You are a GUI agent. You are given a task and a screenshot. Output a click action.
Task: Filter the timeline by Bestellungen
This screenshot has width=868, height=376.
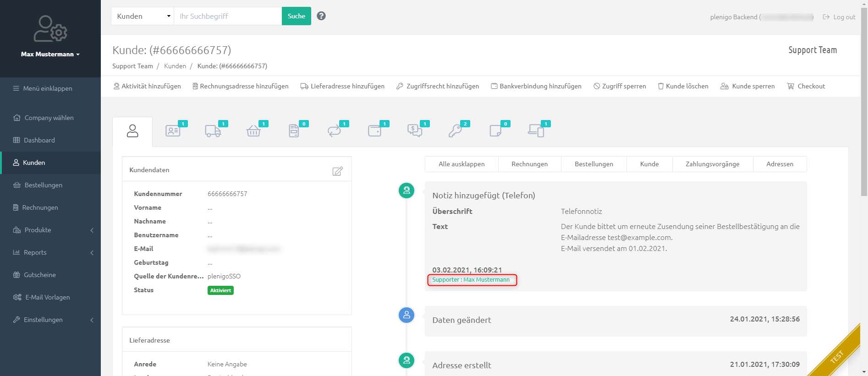pos(594,164)
